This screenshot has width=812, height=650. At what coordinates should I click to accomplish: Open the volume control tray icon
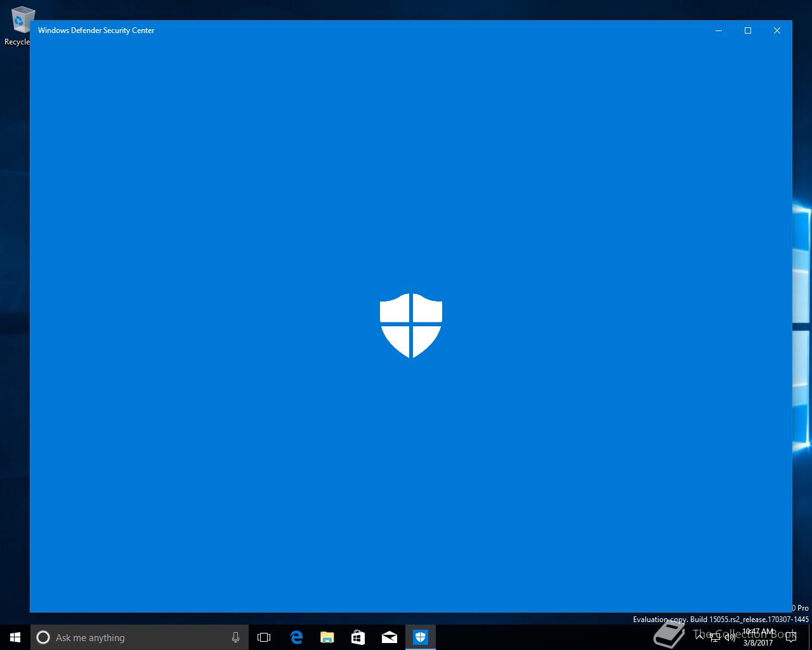[730, 637]
